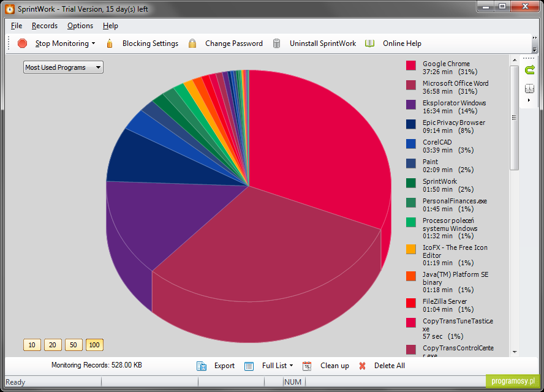544x392 pixels.
Task: Click the Paint legend swatch
Action: [x=411, y=164]
